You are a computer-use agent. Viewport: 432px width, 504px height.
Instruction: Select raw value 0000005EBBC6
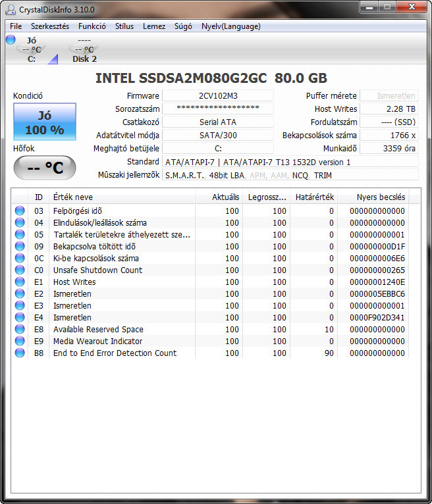[x=377, y=294]
